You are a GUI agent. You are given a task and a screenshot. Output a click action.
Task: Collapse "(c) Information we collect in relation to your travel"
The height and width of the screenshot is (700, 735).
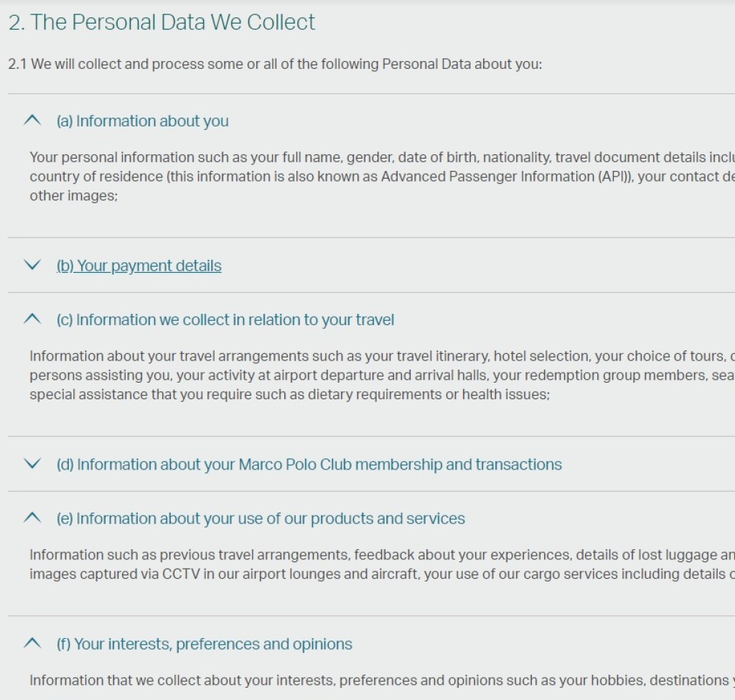225,319
